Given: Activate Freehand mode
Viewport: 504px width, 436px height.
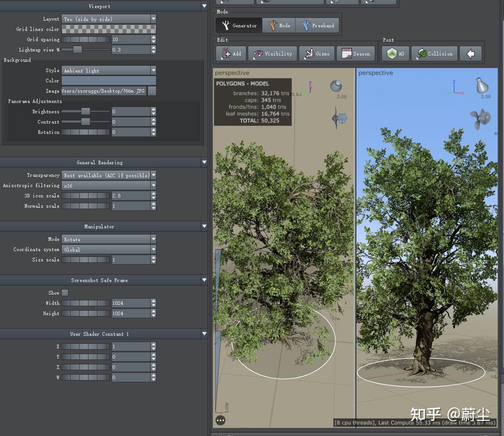Looking at the screenshot, I should [318, 26].
